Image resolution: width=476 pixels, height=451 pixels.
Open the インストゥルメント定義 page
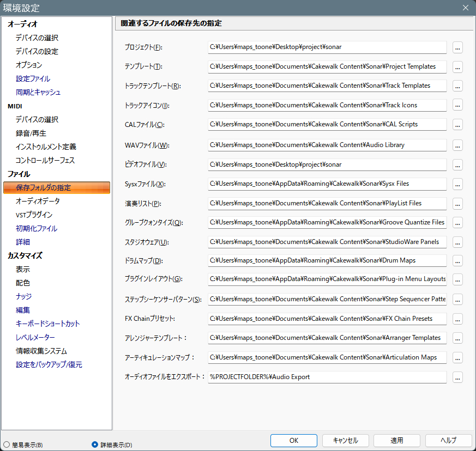[x=46, y=147]
